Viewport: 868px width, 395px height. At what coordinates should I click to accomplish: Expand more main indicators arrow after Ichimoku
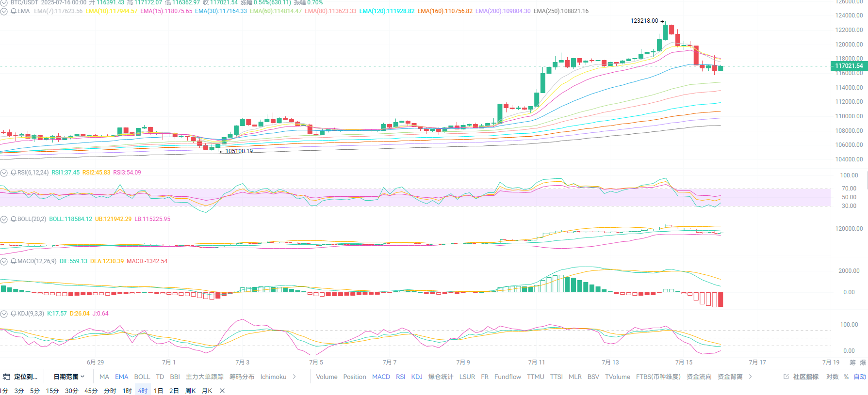(x=295, y=377)
